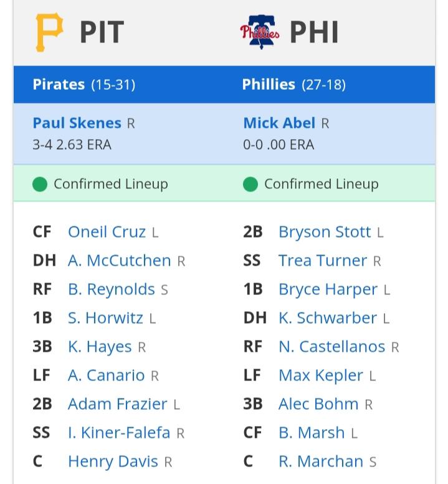Open Mick Abel pitcher profile
Viewport: 448px width, 484px height.
point(279,123)
